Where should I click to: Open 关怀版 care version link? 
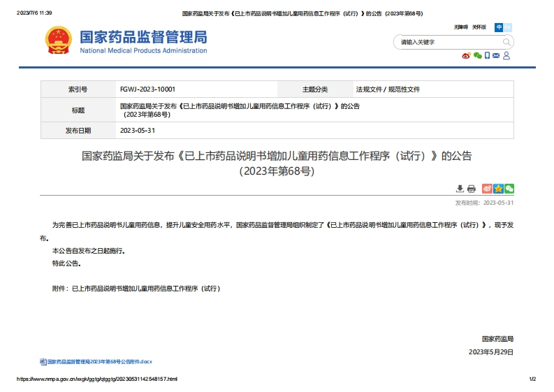click(479, 27)
